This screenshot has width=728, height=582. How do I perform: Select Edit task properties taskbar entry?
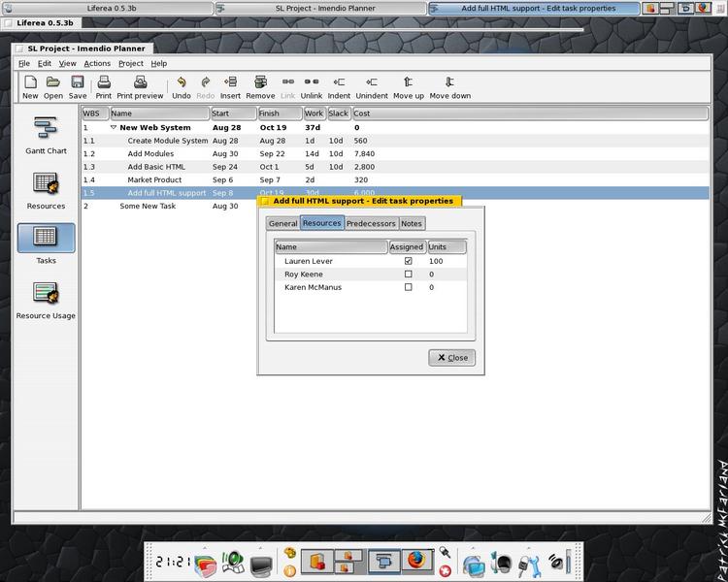click(534, 8)
